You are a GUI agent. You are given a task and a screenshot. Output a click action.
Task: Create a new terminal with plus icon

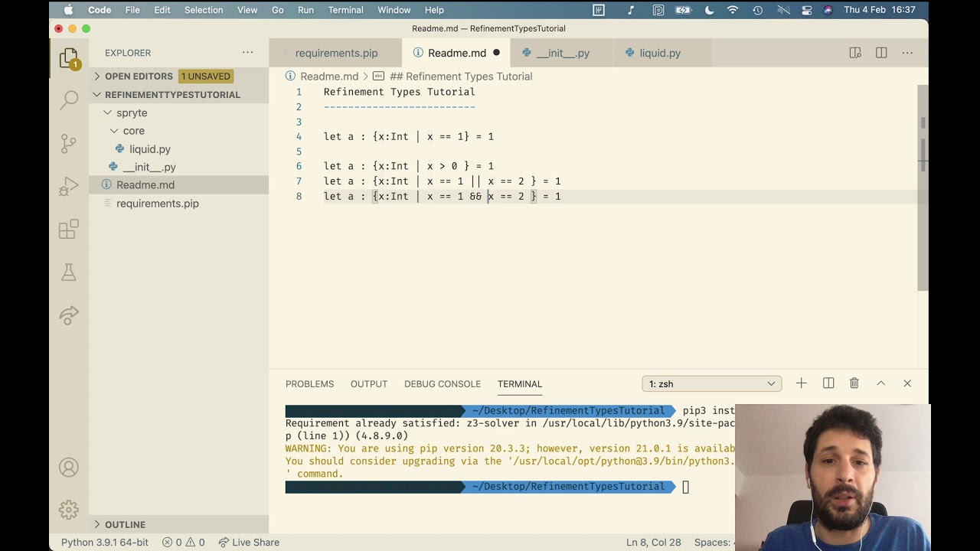tap(801, 383)
